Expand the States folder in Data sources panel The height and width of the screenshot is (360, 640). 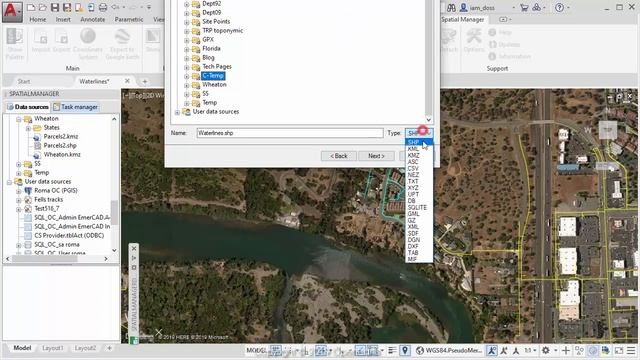coord(28,128)
